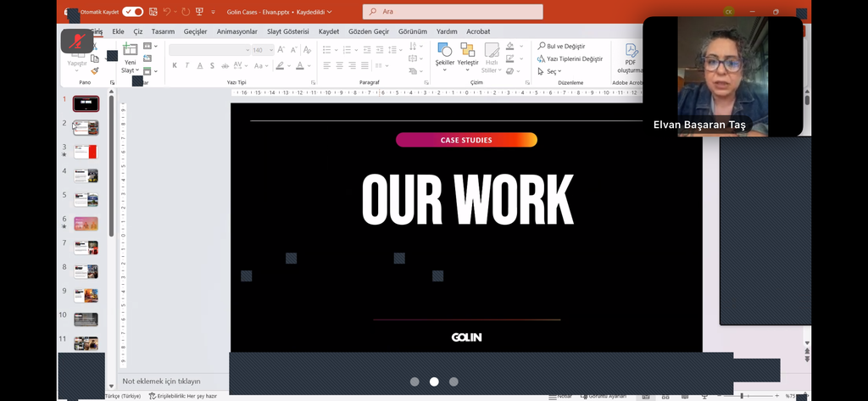This screenshot has height=401, width=868.
Task: Open the Şekiller shapes gallery
Action: coord(444,55)
